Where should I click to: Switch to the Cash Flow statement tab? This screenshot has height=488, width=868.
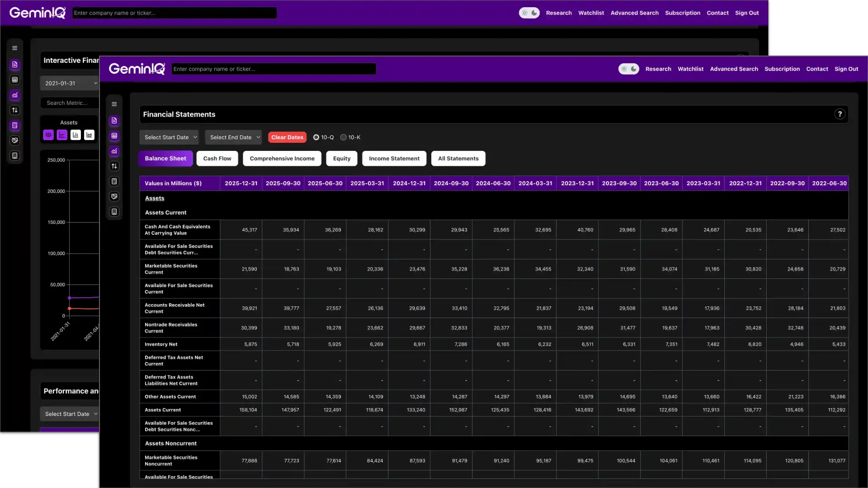click(217, 158)
